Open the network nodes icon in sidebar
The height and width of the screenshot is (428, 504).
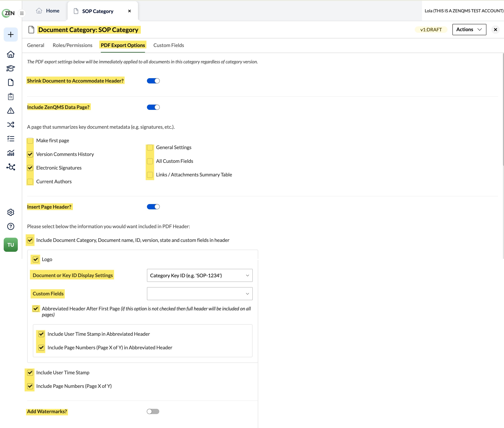(x=11, y=167)
